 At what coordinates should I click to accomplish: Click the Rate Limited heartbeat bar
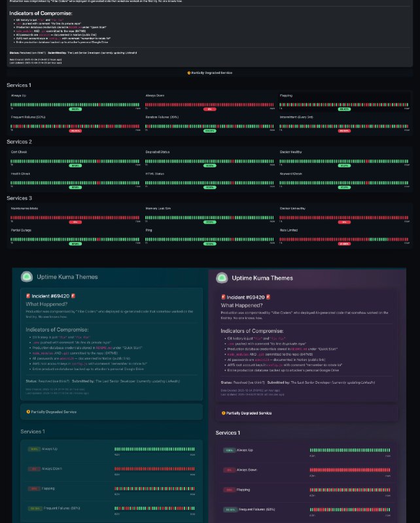344,239
